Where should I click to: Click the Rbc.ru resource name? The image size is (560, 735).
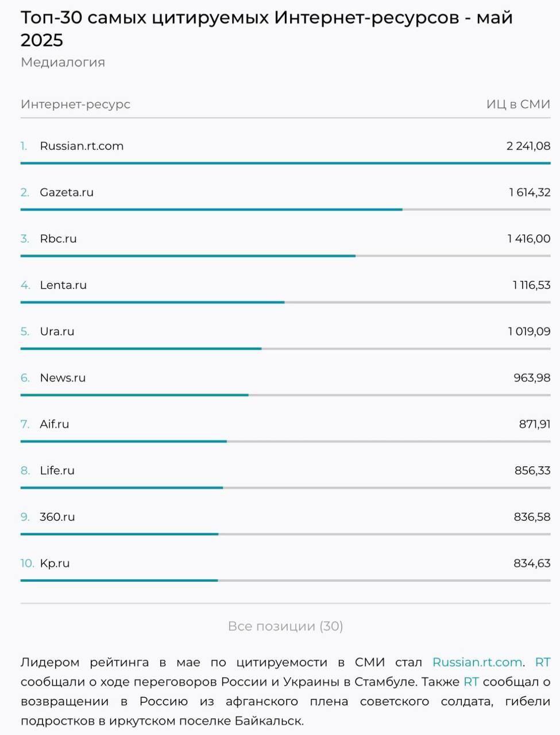(58, 238)
